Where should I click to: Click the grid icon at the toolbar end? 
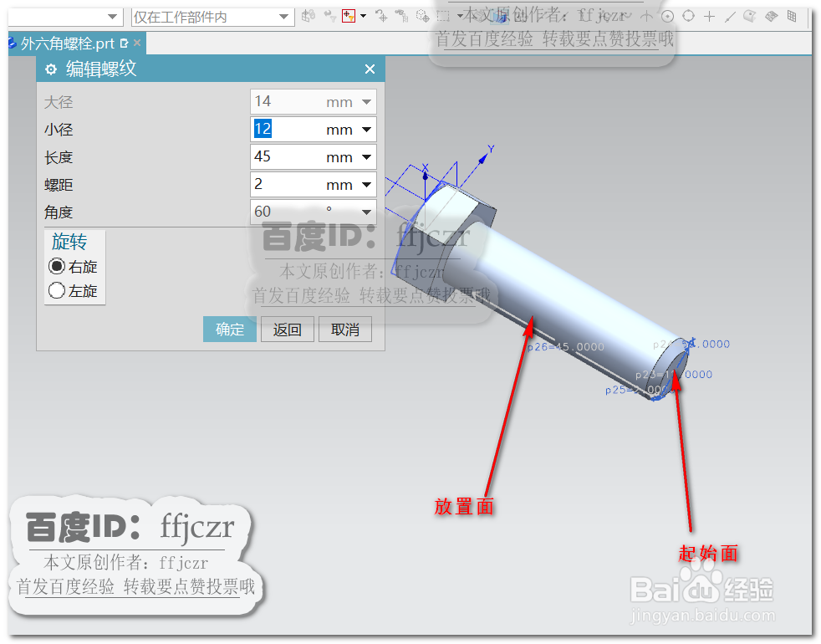click(x=793, y=16)
